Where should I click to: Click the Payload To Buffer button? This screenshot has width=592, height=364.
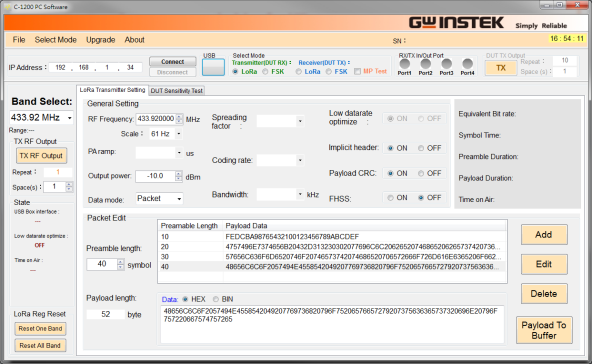(544, 330)
